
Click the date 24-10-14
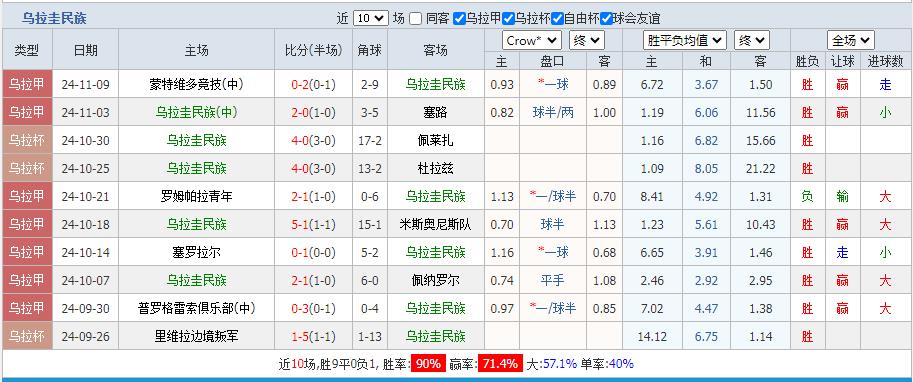[86, 252]
